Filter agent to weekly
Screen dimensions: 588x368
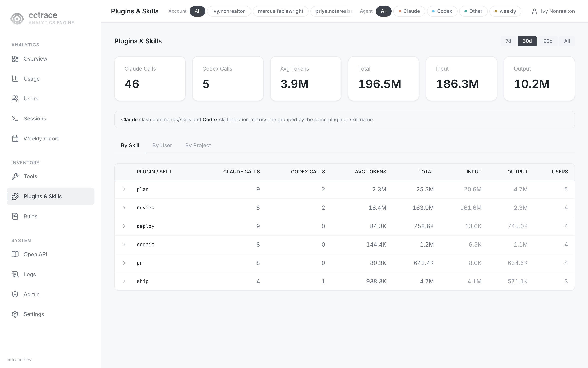click(505, 11)
